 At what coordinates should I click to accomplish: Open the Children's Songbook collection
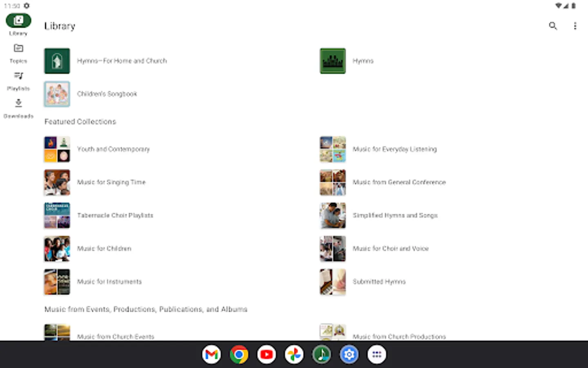(57, 94)
